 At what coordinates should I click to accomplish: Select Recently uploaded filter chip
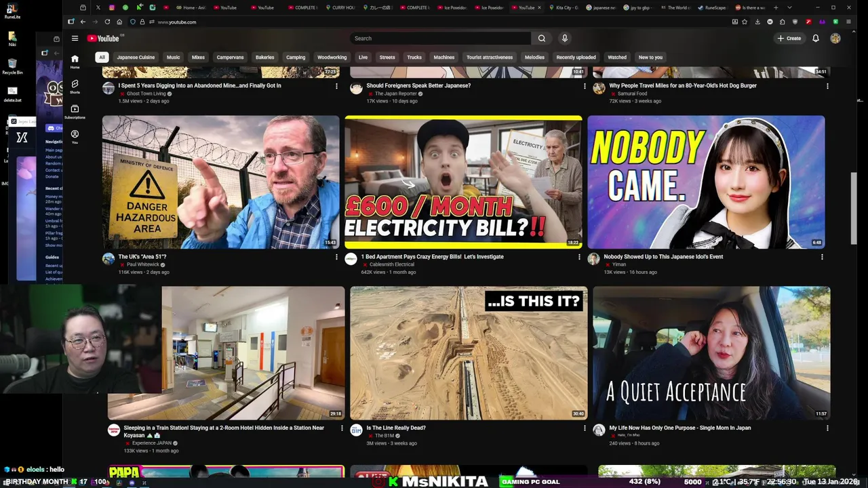click(x=576, y=58)
